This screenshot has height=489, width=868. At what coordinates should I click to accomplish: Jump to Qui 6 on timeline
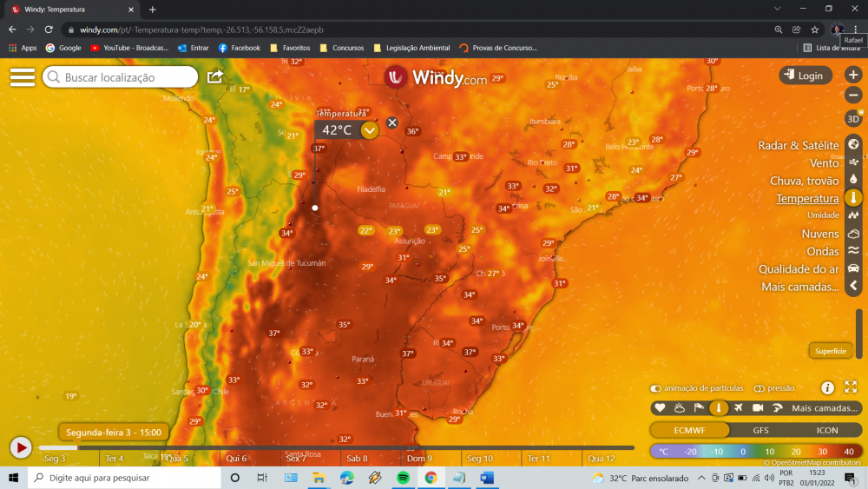point(236,459)
